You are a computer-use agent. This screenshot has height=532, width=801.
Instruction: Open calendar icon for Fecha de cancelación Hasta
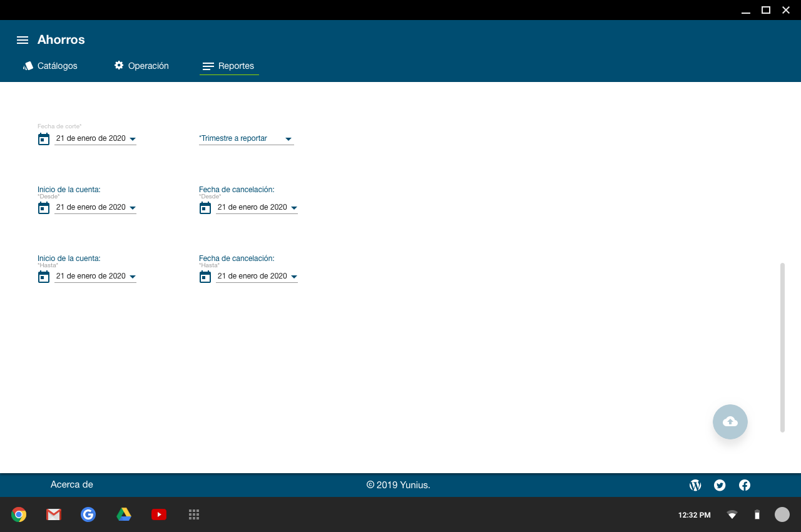205,277
